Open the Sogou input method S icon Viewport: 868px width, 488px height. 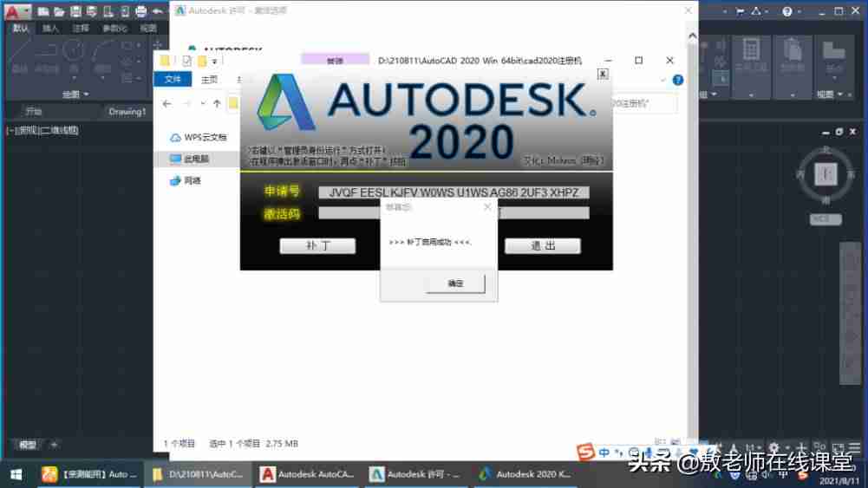pyautogui.click(x=585, y=452)
